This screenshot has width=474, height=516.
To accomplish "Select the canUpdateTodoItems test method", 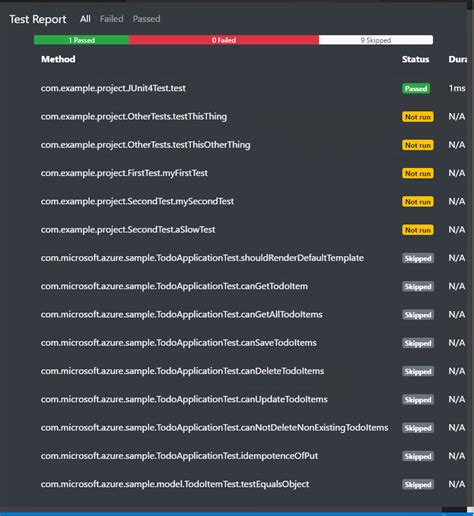I will (x=184, y=399).
